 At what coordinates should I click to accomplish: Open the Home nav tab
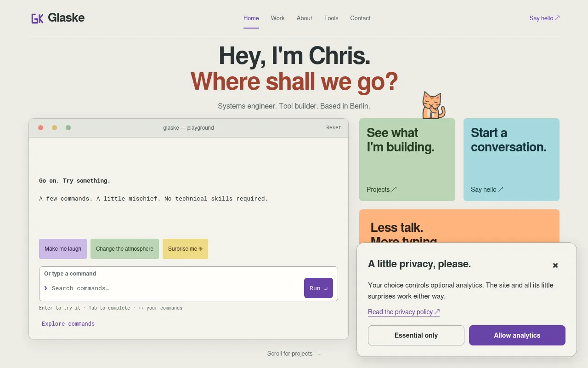click(251, 18)
